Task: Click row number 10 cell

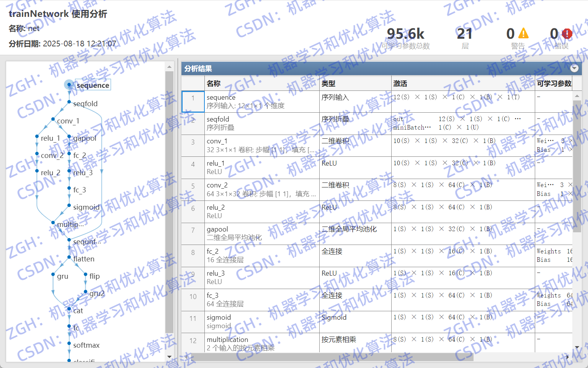Action: click(193, 300)
